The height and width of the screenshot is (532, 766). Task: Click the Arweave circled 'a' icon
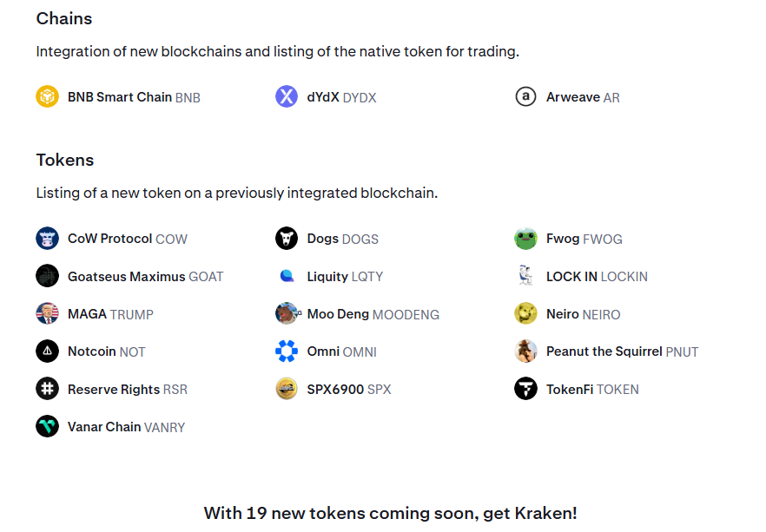tap(525, 96)
